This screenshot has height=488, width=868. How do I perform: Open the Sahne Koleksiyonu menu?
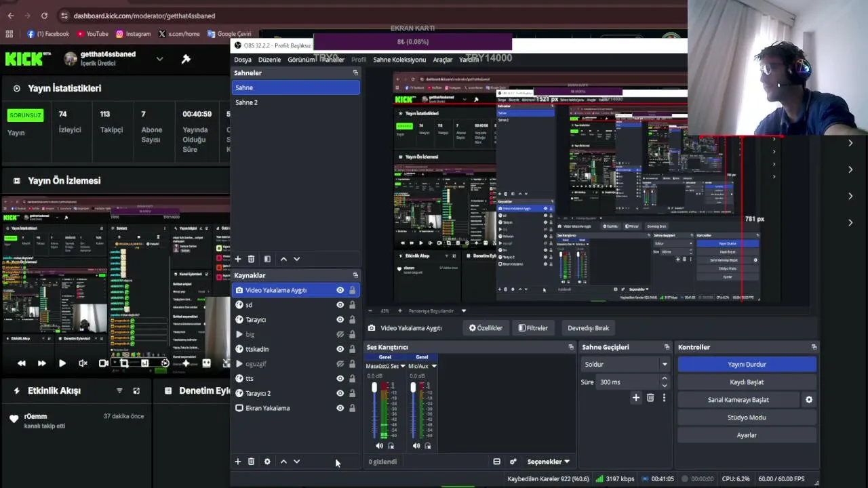[399, 60]
